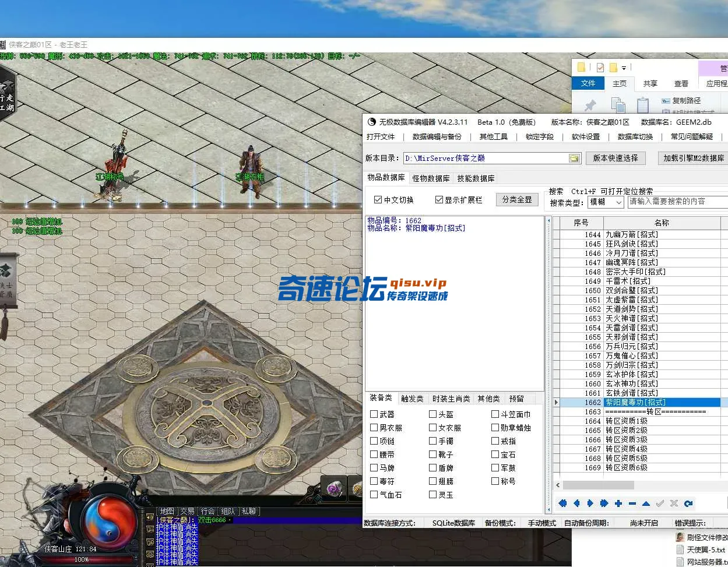Open 打开文件 menu
728x567 pixels.
381,136
